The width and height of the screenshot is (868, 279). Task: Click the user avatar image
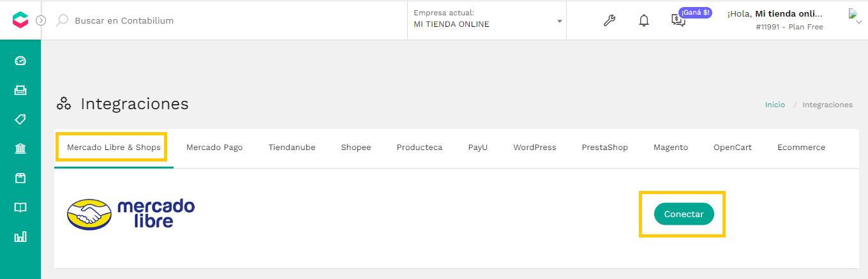click(x=853, y=13)
